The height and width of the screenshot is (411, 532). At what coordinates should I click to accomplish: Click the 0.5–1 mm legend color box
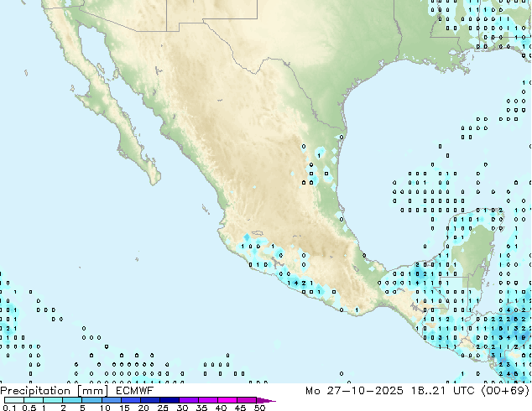[34, 400]
